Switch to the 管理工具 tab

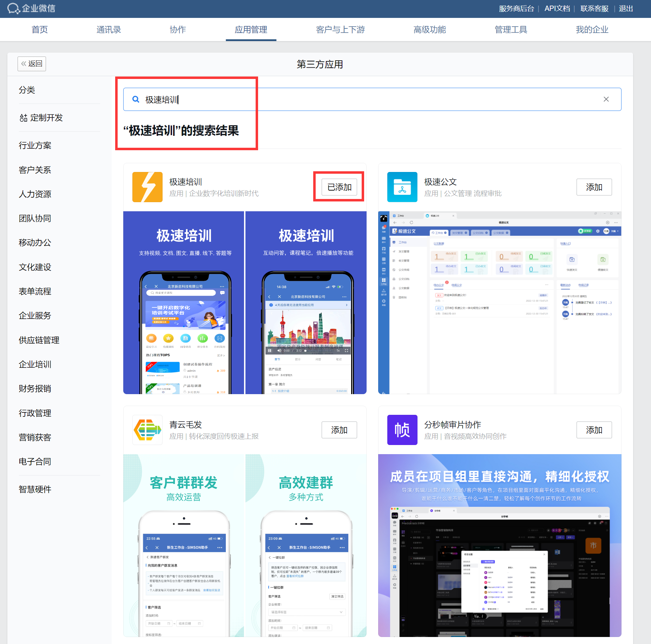pyautogui.click(x=511, y=29)
